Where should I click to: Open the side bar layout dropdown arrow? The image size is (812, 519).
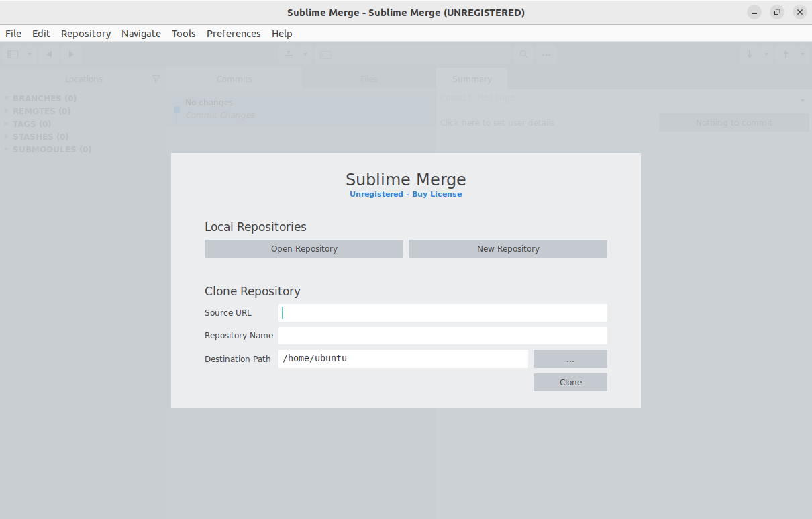tap(30, 54)
